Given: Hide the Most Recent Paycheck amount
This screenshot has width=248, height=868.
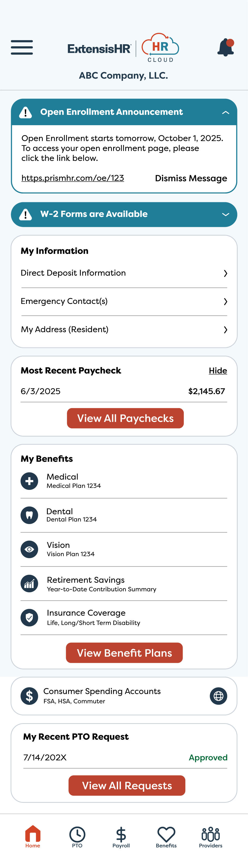Looking at the screenshot, I should pos(218,371).
